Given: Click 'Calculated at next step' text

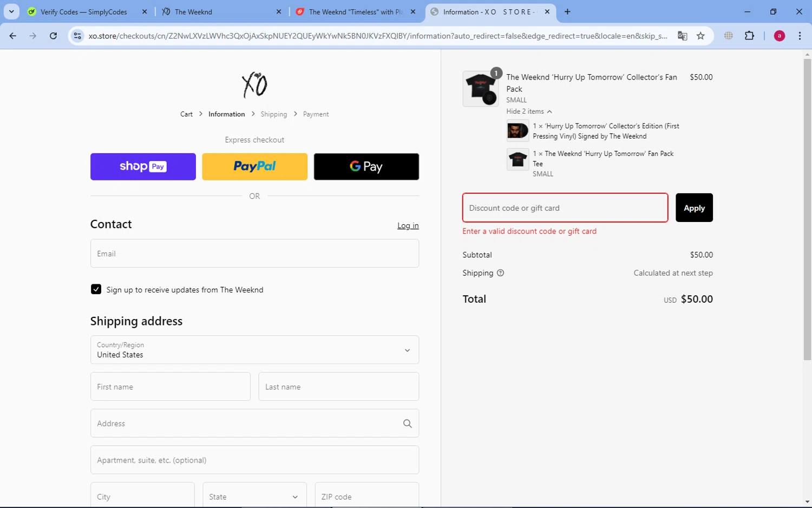Looking at the screenshot, I should [x=673, y=273].
